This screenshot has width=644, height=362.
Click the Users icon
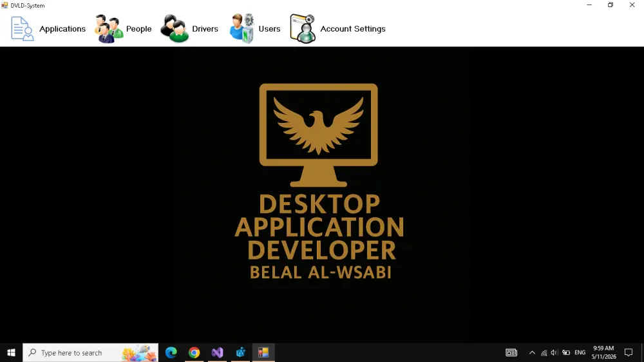pos(242,29)
